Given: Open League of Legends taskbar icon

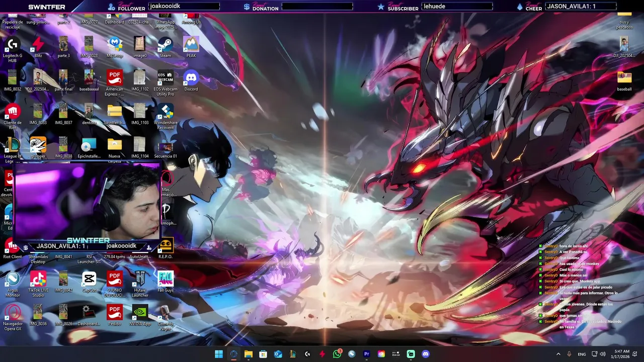Looking at the screenshot, I should (x=293, y=354).
